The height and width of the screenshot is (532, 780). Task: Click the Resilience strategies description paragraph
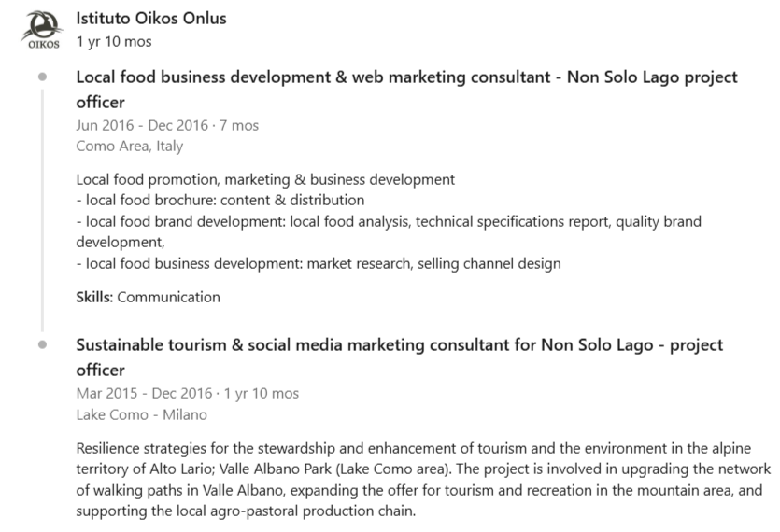click(x=423, y=480)
